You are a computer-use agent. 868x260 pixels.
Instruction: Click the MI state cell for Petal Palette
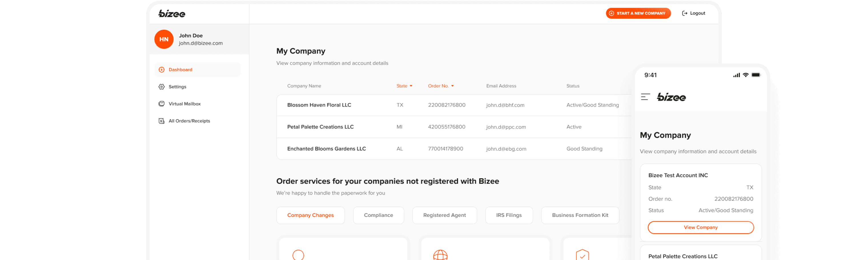coord(400,127)
